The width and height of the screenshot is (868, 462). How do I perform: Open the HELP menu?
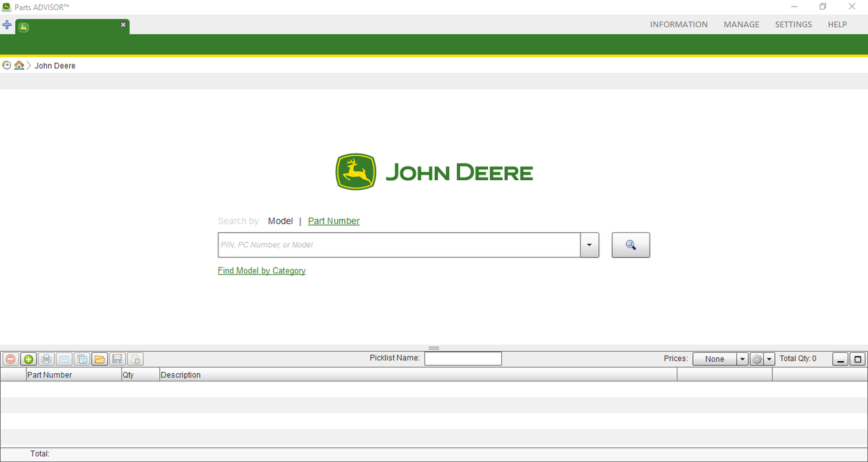click(837, 24)
